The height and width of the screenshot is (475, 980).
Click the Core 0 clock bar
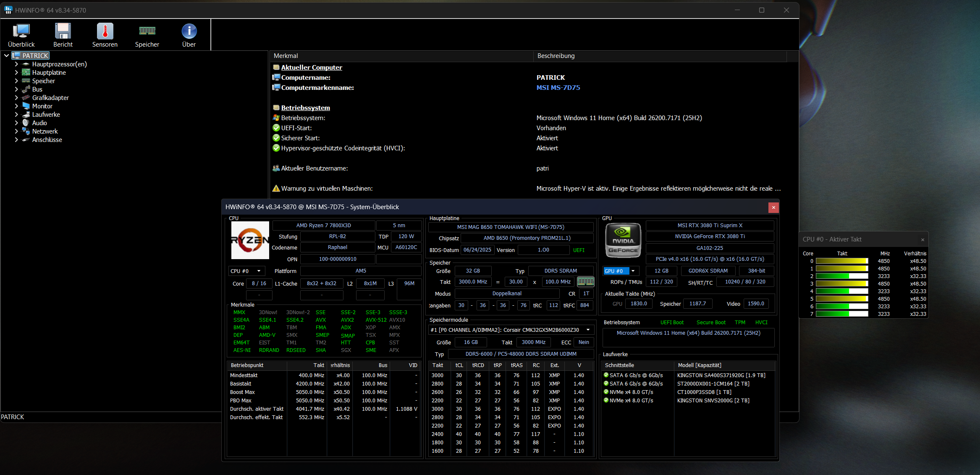[841, 261]
